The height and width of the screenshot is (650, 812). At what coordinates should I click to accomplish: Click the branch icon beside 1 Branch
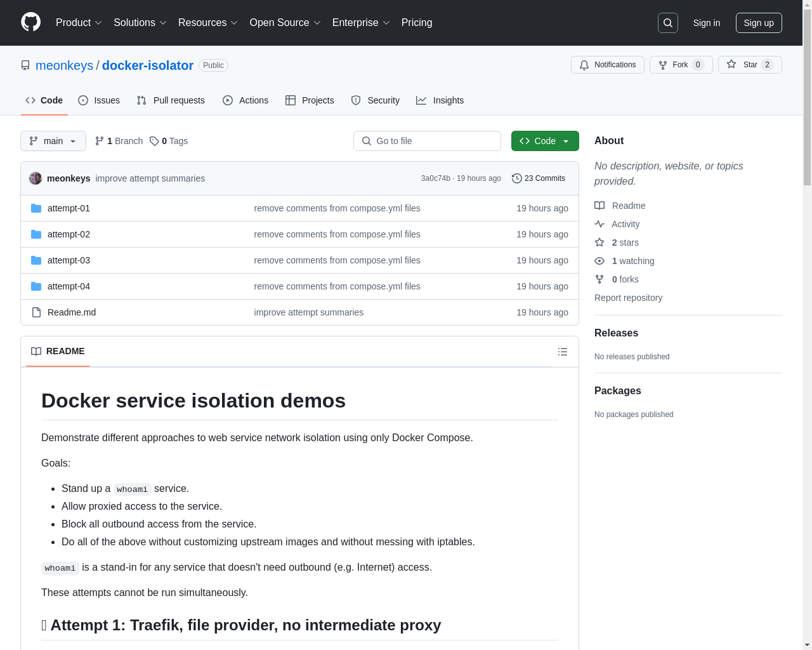click(x=100, y=141)
